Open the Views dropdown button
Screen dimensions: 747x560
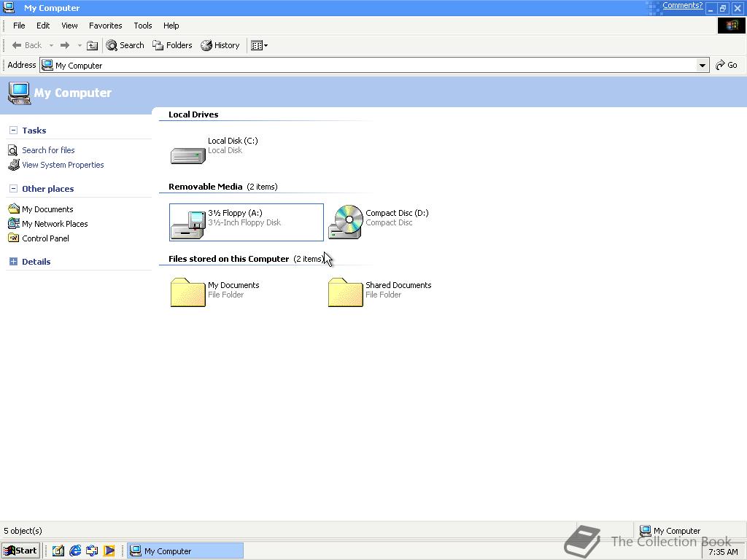pyautogui.click(x=259, y=45)
